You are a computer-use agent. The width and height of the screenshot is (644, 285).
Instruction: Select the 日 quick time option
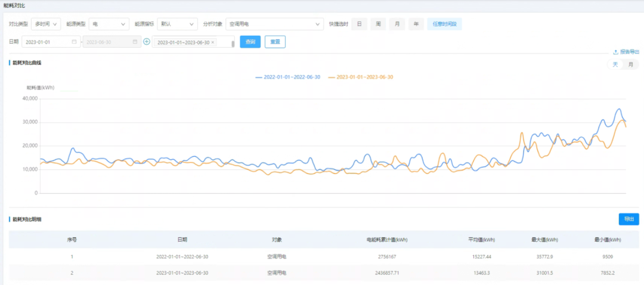click(358, 24)
